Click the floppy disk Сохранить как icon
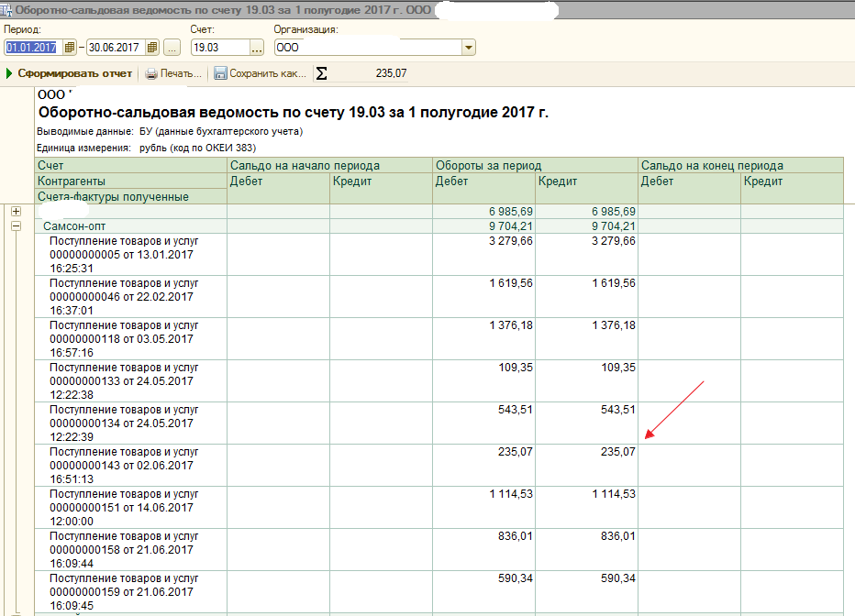The width and height of the screenshot is (855, 616). click(x=220, y=73)
